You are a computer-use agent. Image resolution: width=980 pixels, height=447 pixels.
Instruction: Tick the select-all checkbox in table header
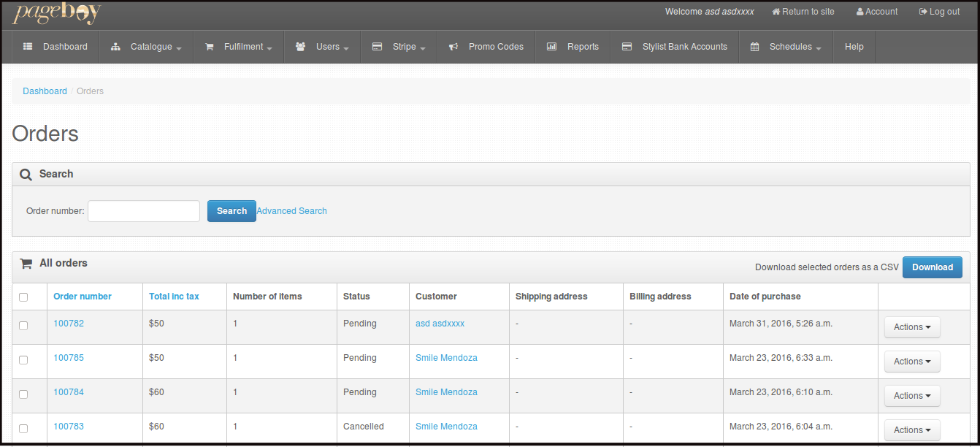(23, 297)
